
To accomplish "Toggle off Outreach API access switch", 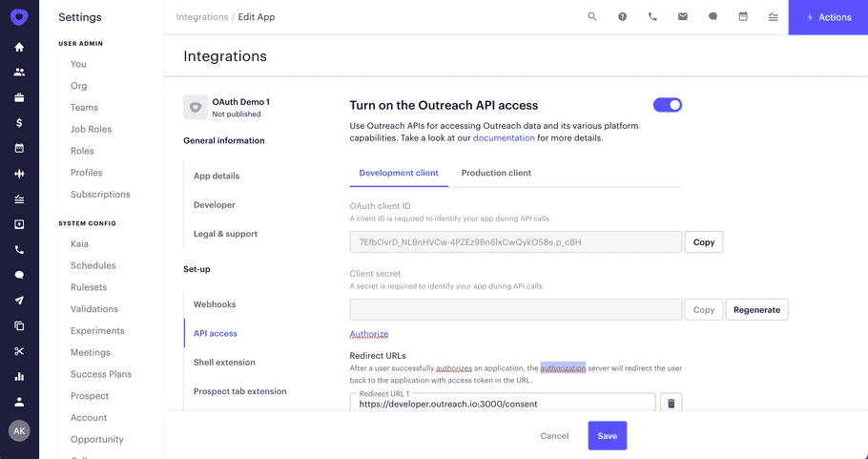I will pyautogui.click(x=668, y=105).
